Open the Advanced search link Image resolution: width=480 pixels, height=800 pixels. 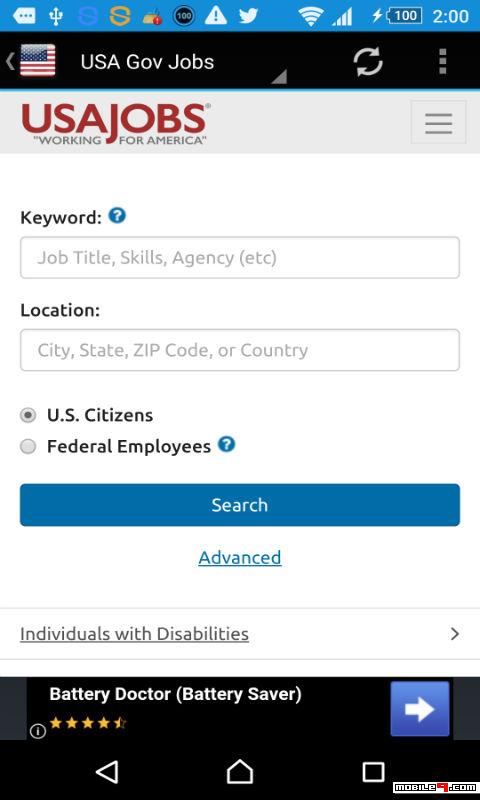point(240,558)
